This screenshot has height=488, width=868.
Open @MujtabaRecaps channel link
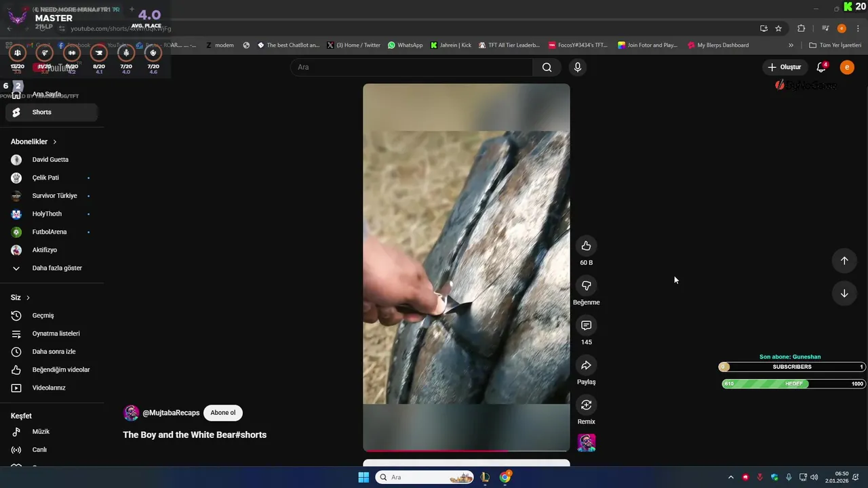tap(171, 413)
